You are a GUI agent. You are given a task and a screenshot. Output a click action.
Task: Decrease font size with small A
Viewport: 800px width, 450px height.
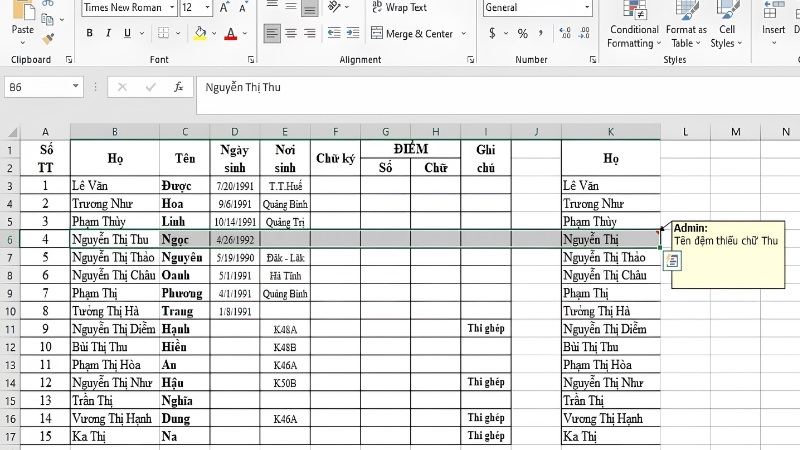click(243, 7)
